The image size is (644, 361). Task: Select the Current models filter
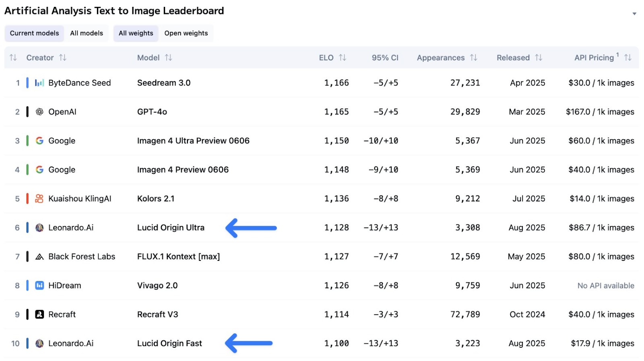34,33
